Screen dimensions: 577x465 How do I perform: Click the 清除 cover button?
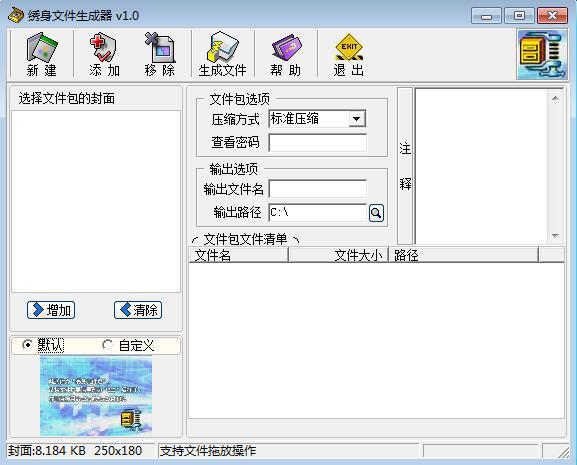click(138, 310)
